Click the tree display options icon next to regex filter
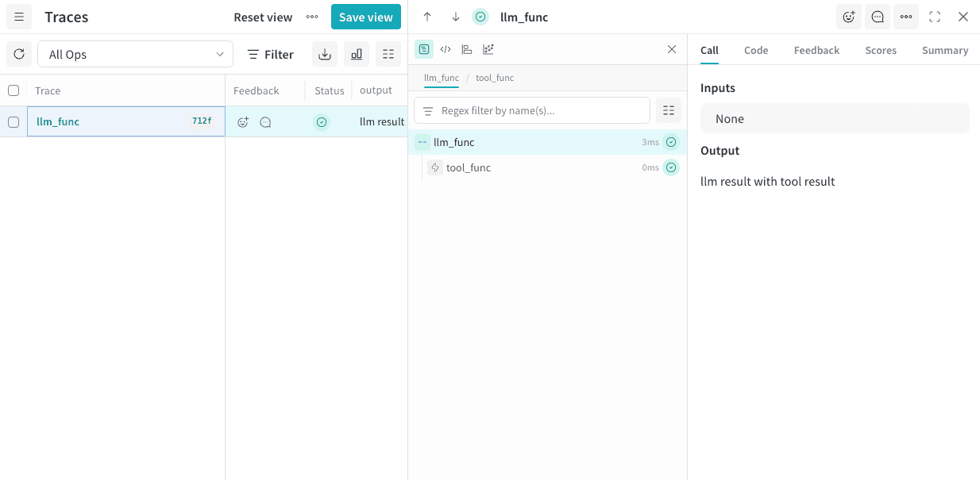The width and height of the screenshot is (980, 480). 669,110
